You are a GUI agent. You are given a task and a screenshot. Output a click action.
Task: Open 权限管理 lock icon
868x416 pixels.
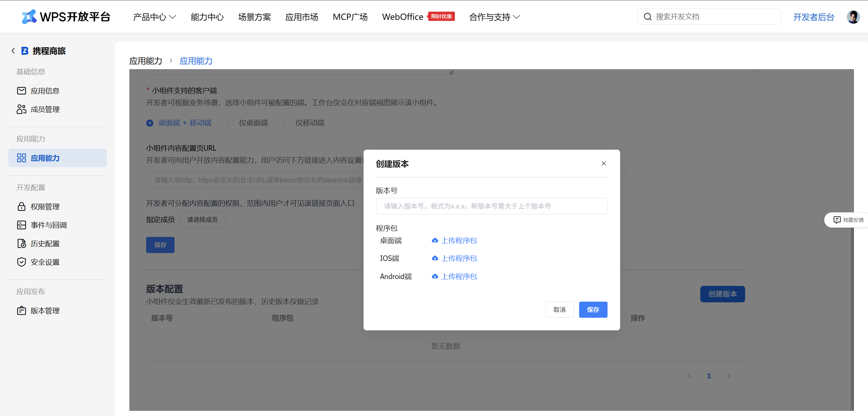pyautogui.click(x=45, y=206)
